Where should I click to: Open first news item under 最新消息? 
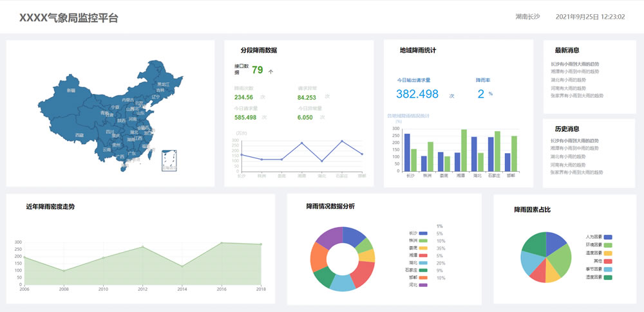pos(574,64)
